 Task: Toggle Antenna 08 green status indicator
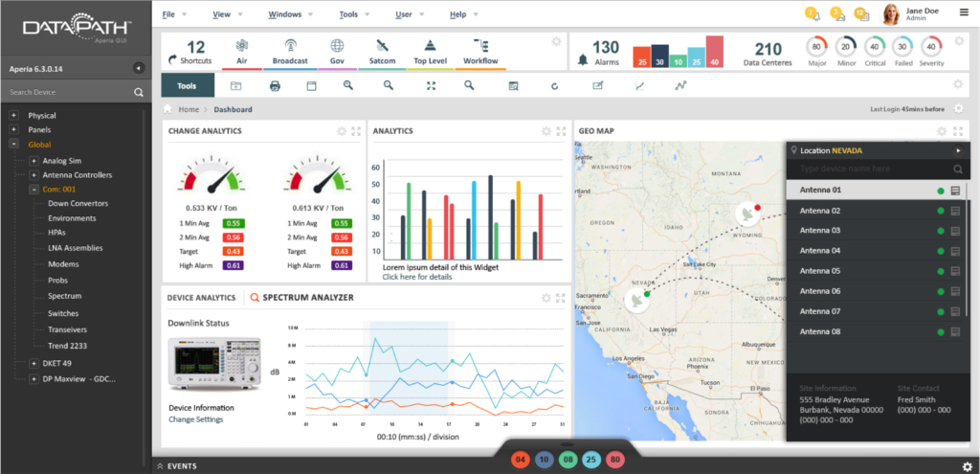(941, 331)
